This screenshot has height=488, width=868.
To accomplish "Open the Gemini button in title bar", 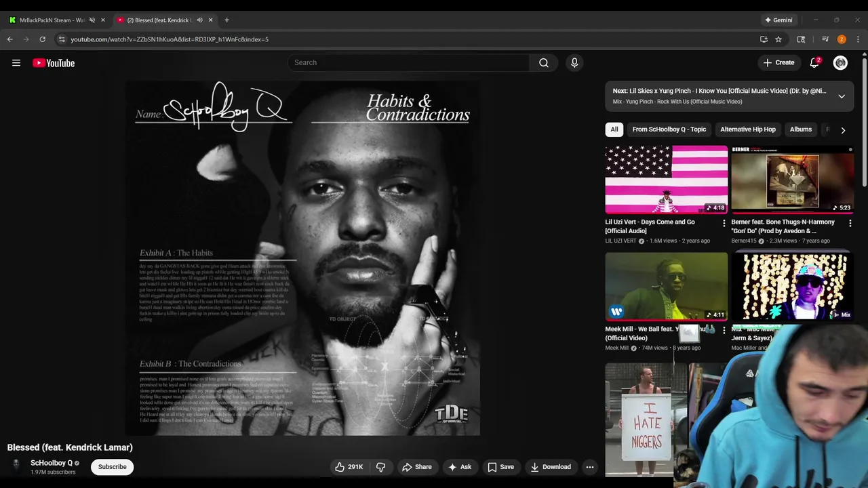I will point(778,20).
